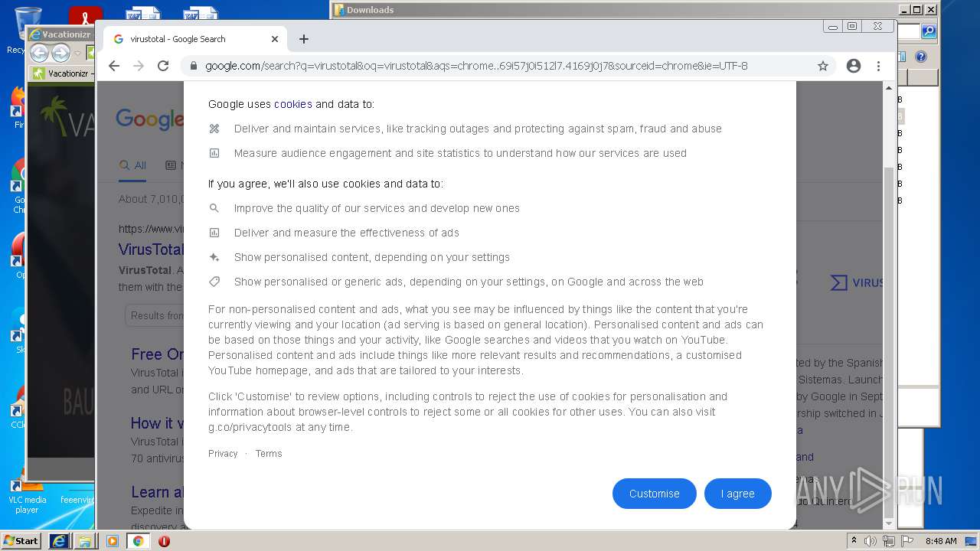Open recent pages dropdown in Internet Explorer
This screenshot has width=980, height=551.
(x=77, y=54)
